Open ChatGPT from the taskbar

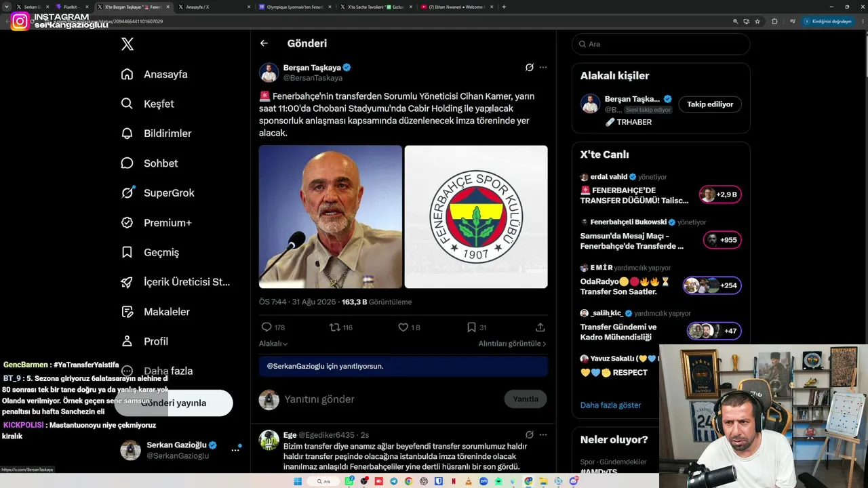[424, 481]
